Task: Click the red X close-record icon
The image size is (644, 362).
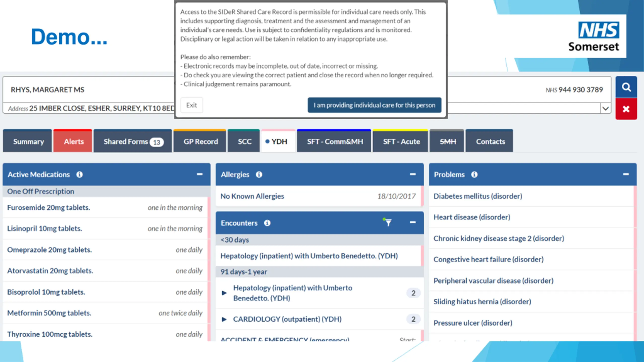Action: coord(626,109)
